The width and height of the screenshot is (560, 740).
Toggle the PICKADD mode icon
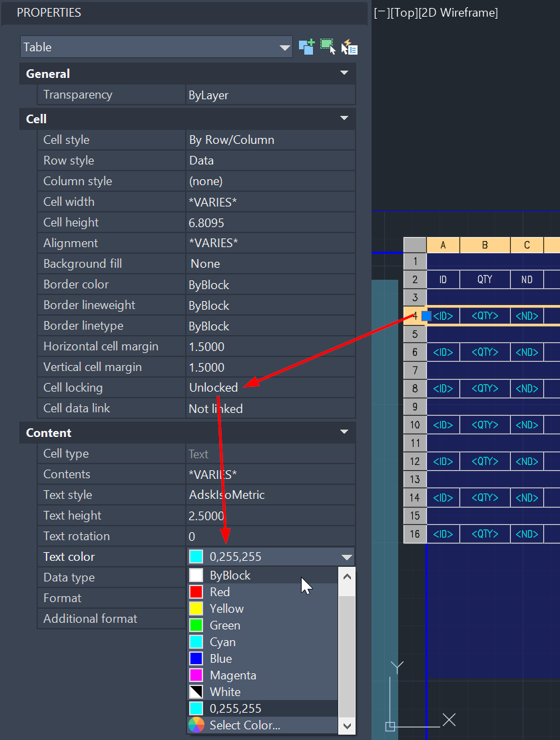click(306, 47)
